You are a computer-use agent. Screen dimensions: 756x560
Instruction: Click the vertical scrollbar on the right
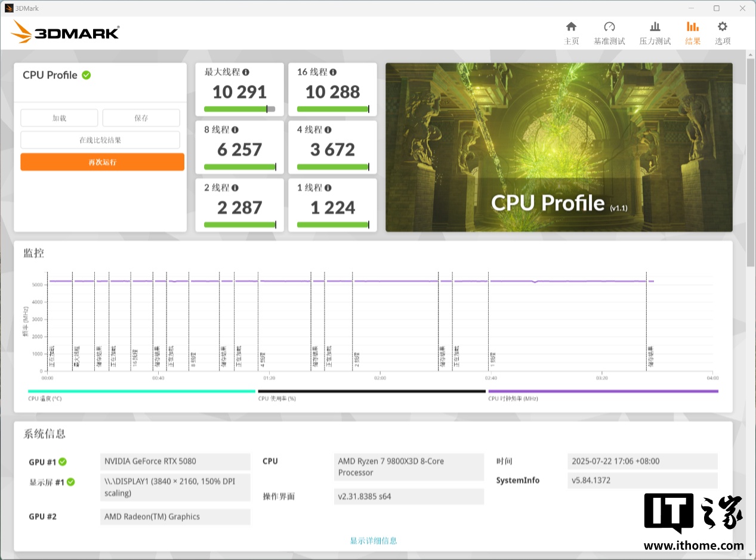[x=751, y=161]
